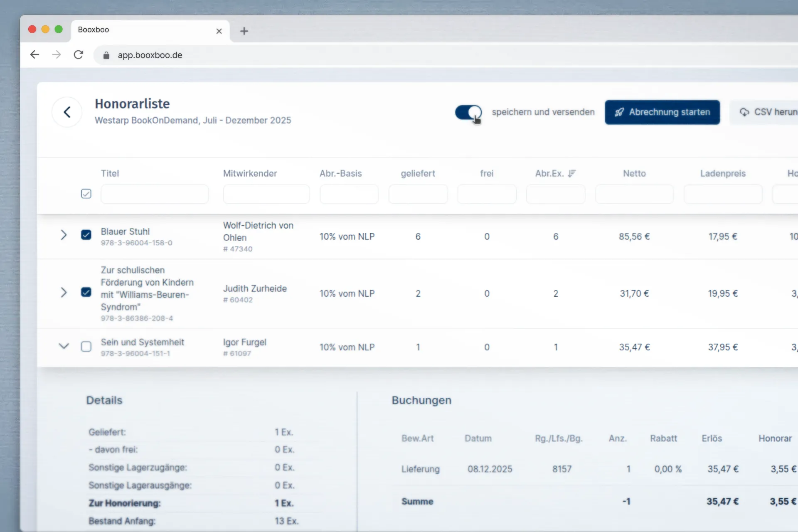Click the CSV herunterladen button
Screen dimensions: 798x532
click(765, 112)
